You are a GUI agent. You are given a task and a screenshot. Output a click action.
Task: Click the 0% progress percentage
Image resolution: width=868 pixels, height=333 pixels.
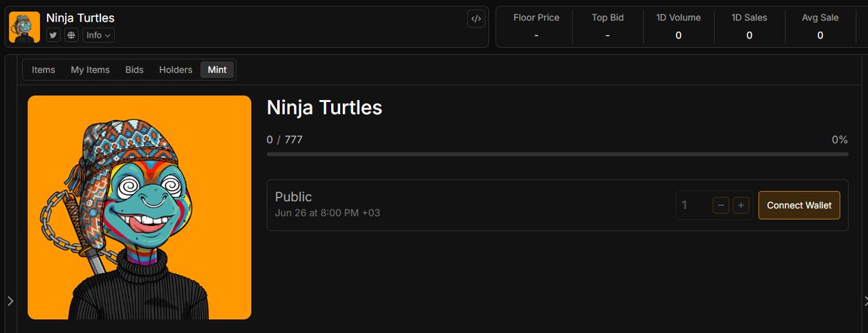(839, 139)
